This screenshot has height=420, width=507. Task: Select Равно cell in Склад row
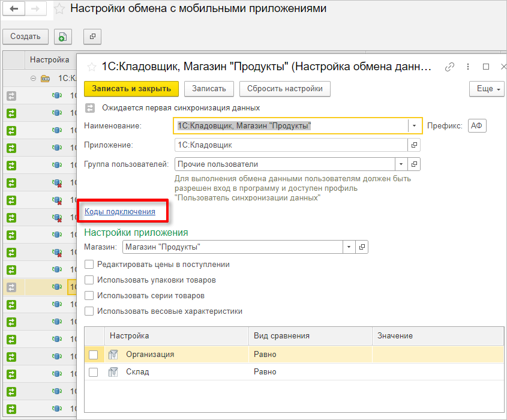tap(310, 372)
